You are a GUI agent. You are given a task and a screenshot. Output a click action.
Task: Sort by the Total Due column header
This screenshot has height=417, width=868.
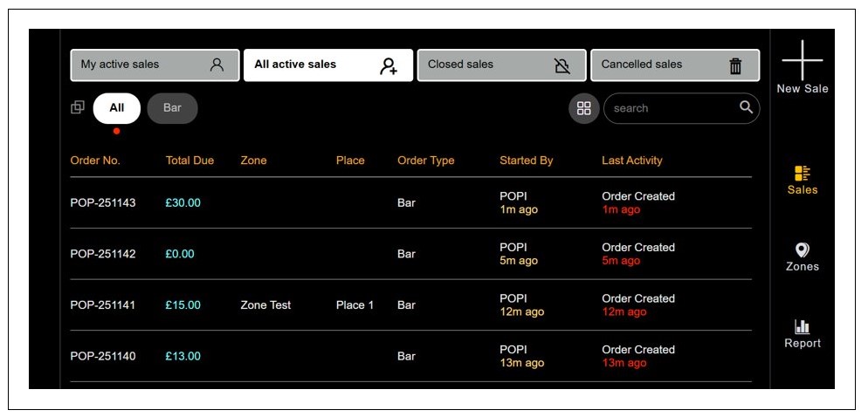tap(189, 161)
